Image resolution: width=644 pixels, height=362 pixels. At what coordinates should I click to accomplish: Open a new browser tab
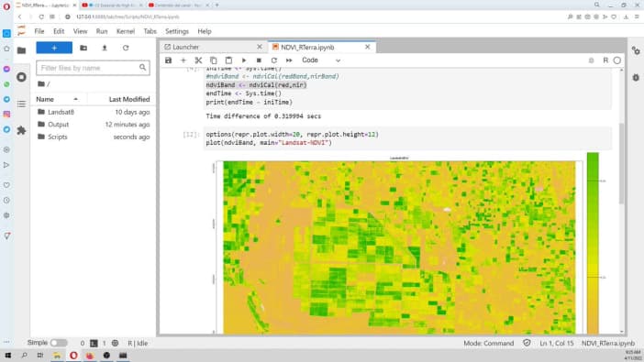coord(217,5)
